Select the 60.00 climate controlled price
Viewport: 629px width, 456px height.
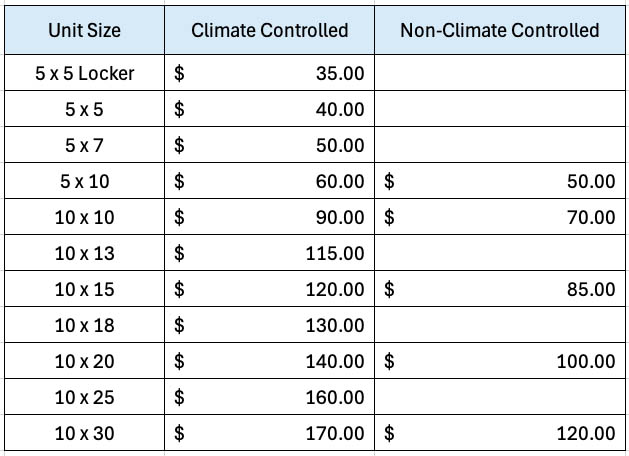click(270, 181)
